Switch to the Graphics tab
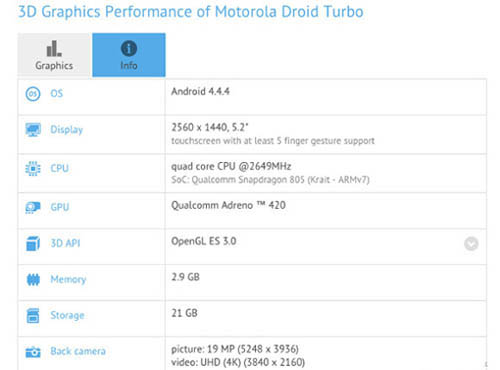 point(54,55)
